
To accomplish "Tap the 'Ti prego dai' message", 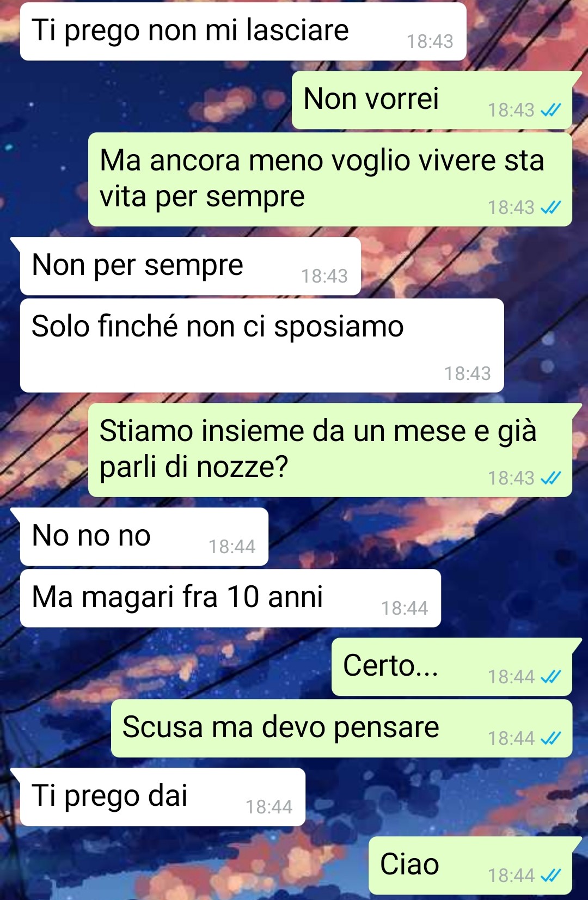I will pyautogui.click(x=163, y=797).
